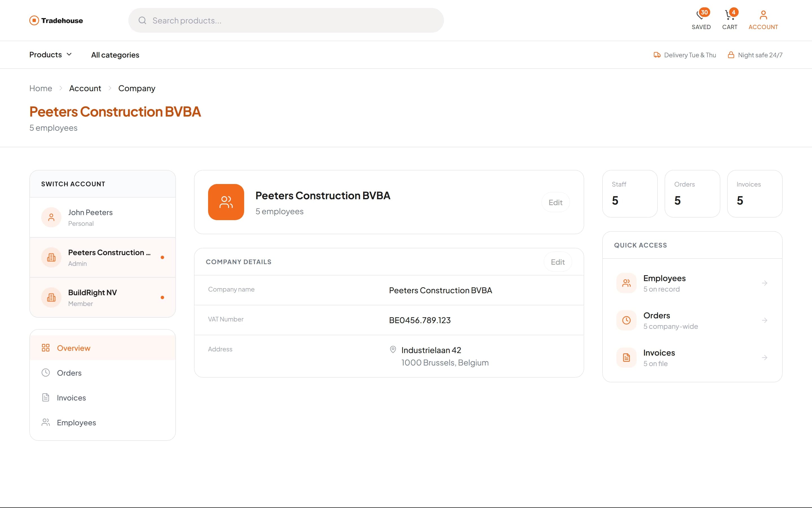This screenshot has width=812, height=508.
Task: Go to Orders in the sidebar menu
Action: 103,373
